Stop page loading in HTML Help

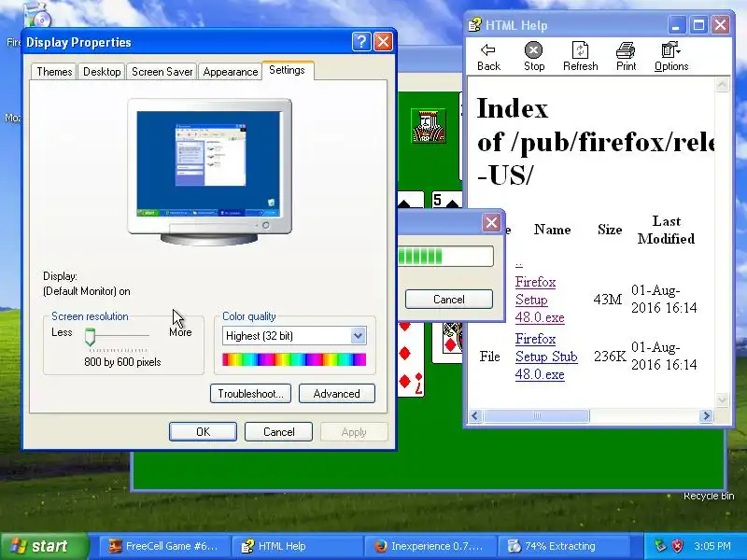(x=533, y=57)
